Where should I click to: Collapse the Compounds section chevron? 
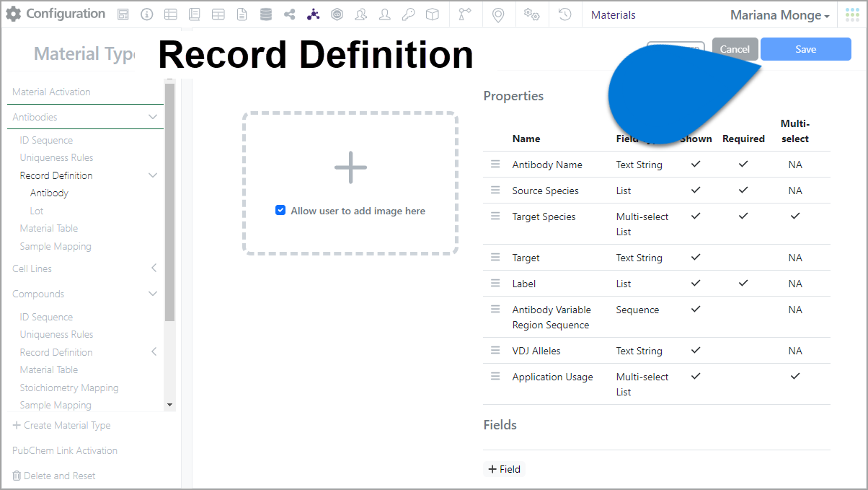153,294
